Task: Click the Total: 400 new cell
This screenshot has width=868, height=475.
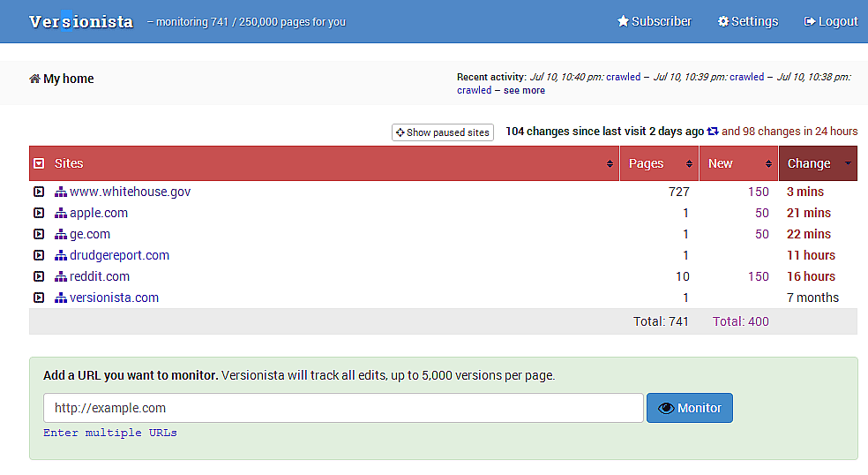Action: pyautogui.click(x=741, y=321)
